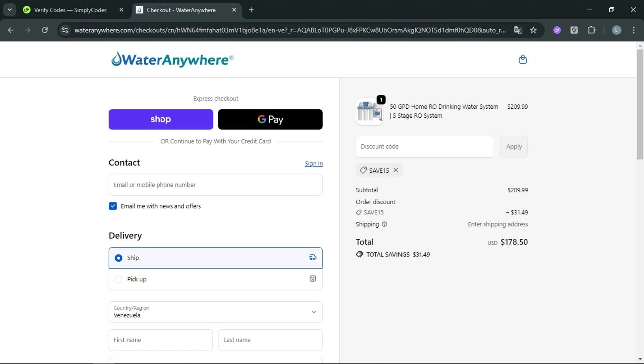Viewport: 644px width, 364px height.
Task: Open Chrome three-dot menu
Action: coord(634,30)
